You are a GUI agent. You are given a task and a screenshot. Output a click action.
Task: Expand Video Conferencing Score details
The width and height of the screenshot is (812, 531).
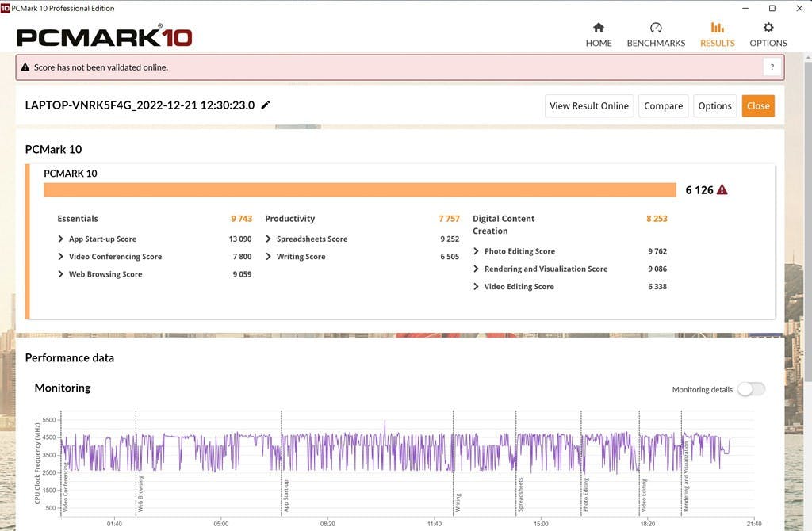coord(61,257)
